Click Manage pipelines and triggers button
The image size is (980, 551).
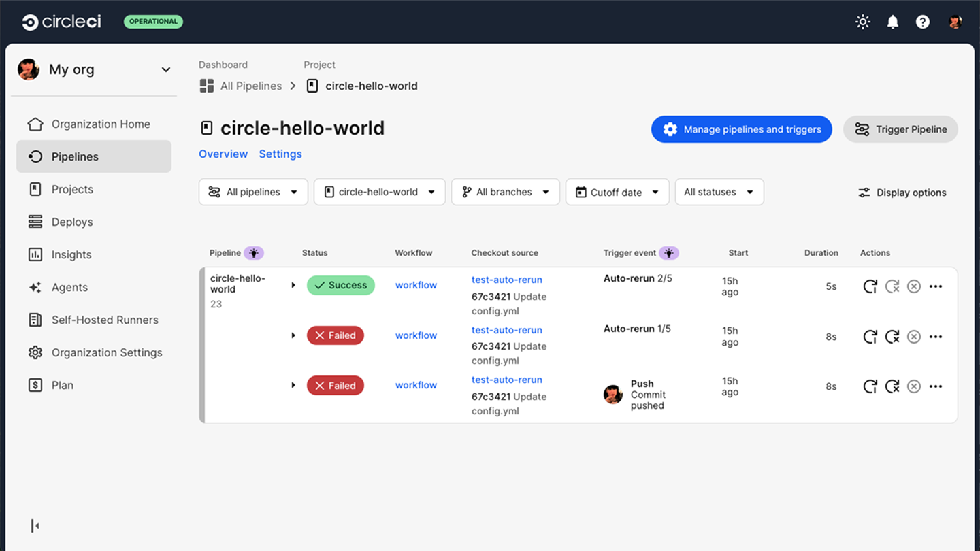pos(742,129)
